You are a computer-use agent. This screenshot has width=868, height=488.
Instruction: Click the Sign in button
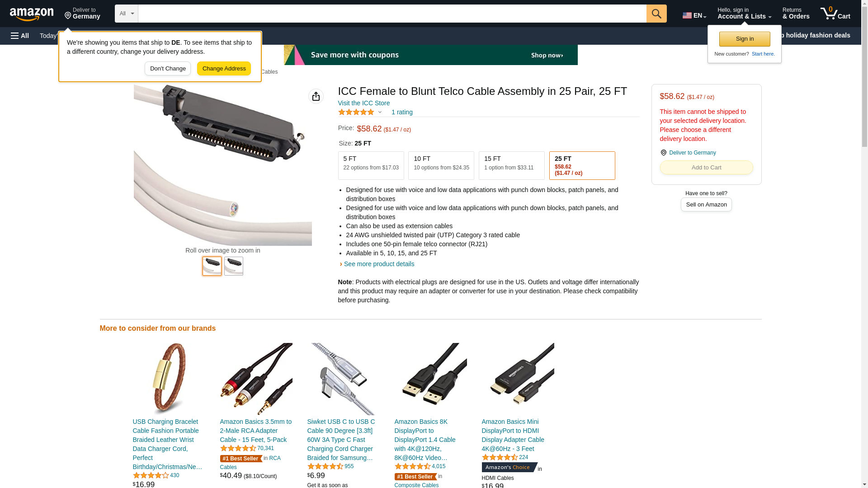[745, 39]
